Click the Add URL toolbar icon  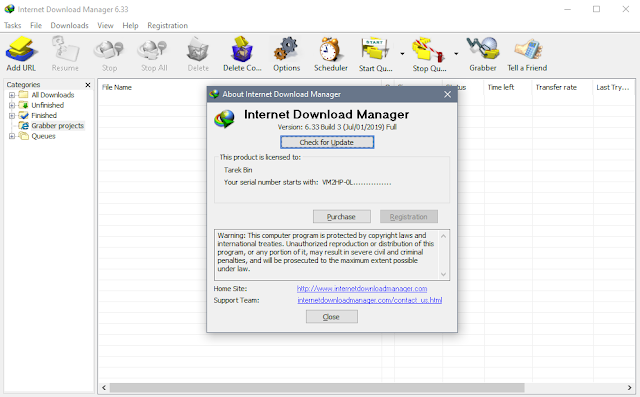[21, 54]
